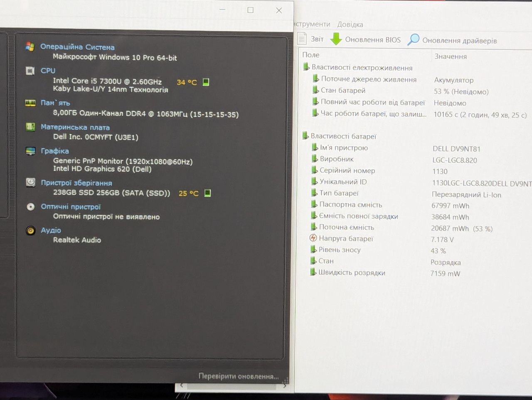
Task: Click the icon next to Ім'я пристрою
Action: point(315,147)
